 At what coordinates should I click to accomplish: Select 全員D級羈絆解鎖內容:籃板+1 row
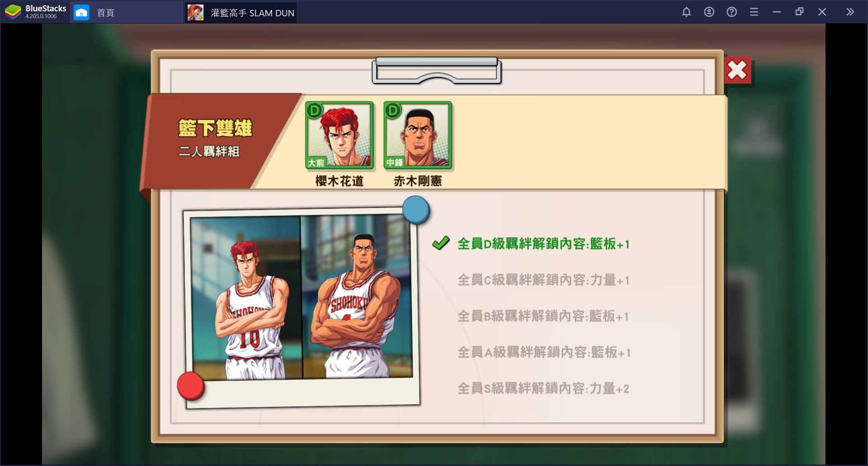543,244
